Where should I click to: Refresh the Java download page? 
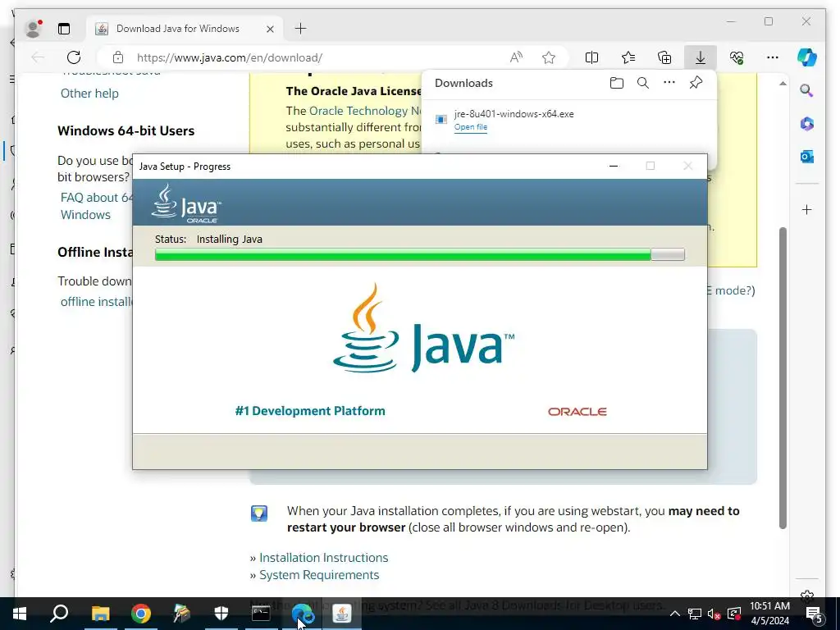74,57
